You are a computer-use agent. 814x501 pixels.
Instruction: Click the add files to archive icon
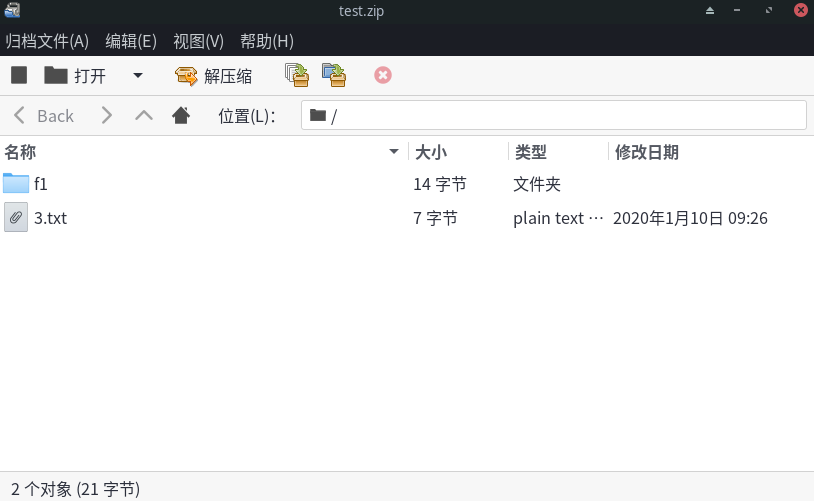point(296,75)
